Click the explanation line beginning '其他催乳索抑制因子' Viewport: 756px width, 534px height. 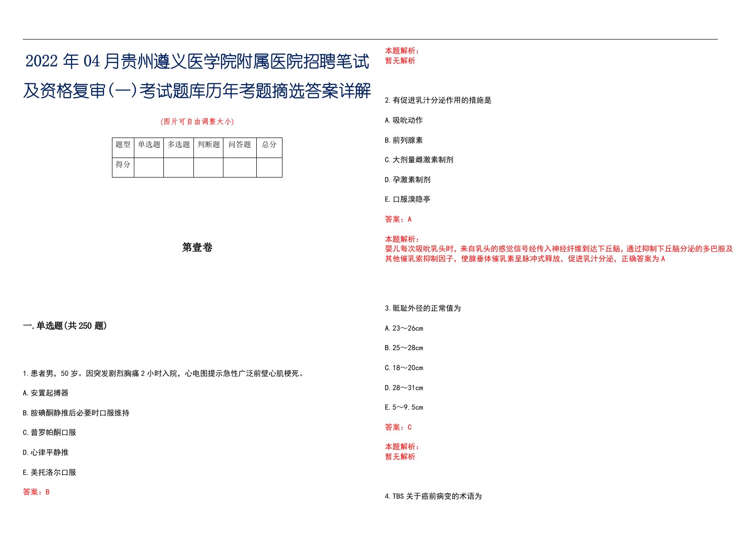point(525,259)
